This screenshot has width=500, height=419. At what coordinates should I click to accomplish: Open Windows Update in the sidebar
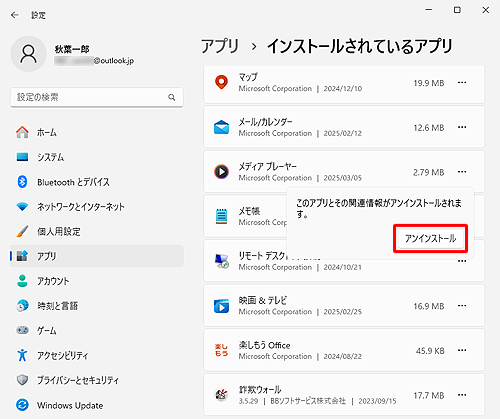(97, 405)
